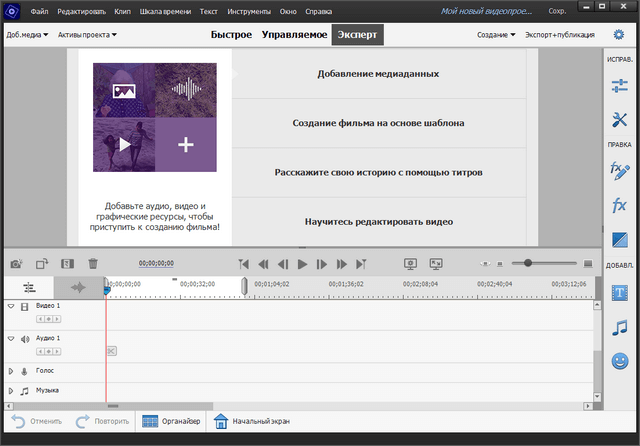Click the trash delete icon in timeline
Screen dimensions: 640x446
93,264
